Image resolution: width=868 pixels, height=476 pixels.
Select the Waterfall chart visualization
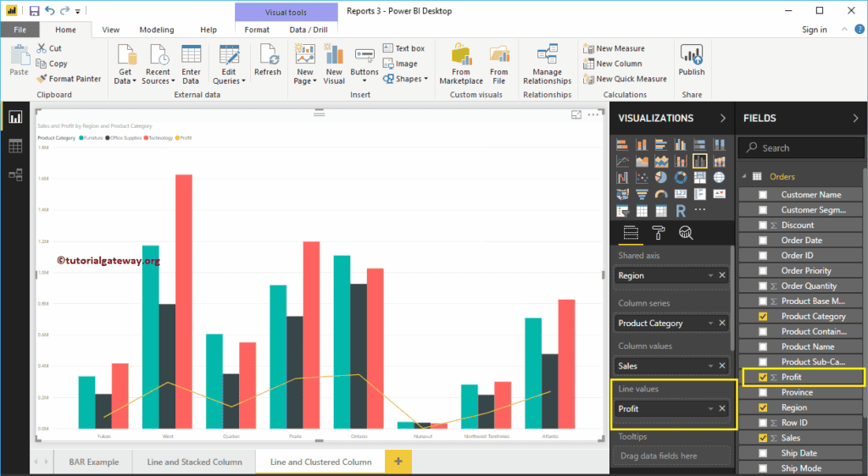coord(622,178)
